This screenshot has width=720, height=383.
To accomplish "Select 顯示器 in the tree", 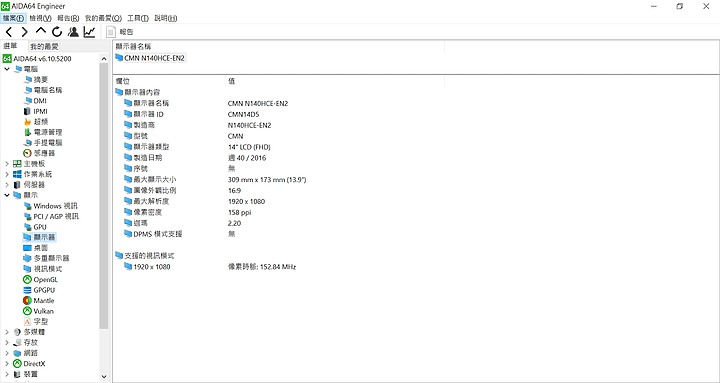I will point(39,237).
